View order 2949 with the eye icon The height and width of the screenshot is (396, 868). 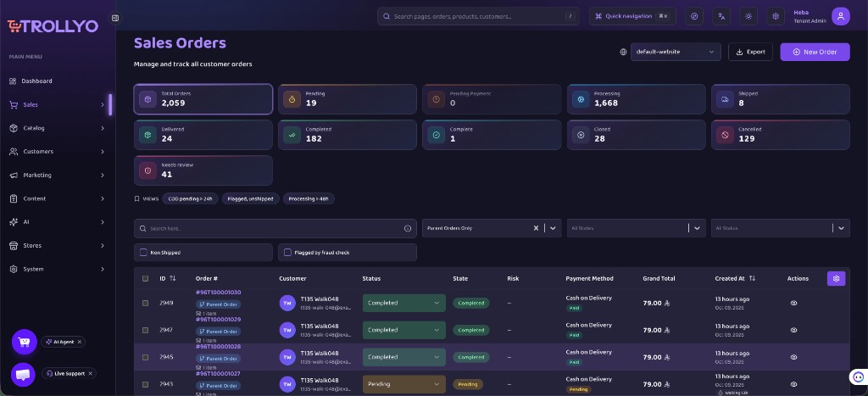tap(793, 303)
